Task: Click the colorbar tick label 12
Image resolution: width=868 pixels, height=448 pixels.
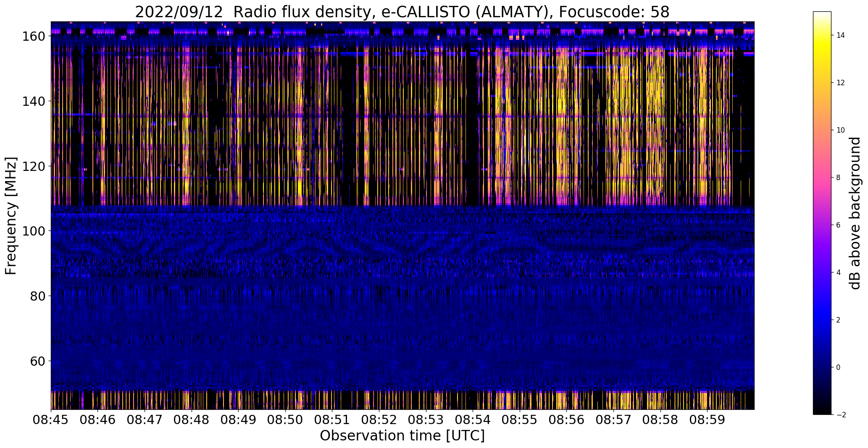Action: point(841,83)
